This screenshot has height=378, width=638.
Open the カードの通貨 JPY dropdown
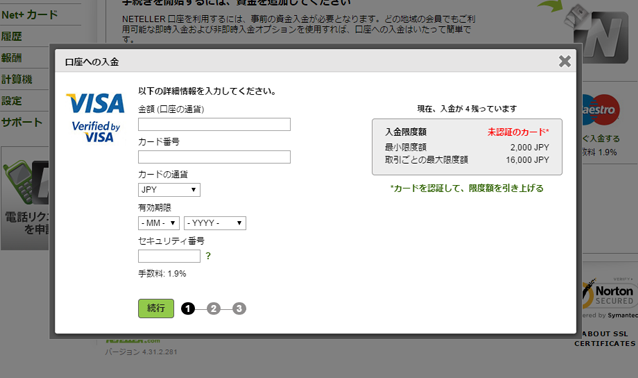click(x=169, y=190)
